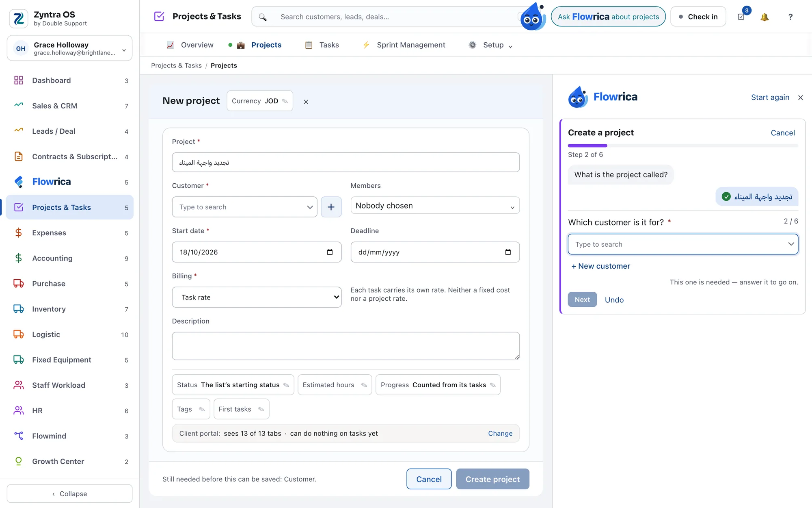
Task: Edit the Estimated hours chip
Action: tap(335, 384)
